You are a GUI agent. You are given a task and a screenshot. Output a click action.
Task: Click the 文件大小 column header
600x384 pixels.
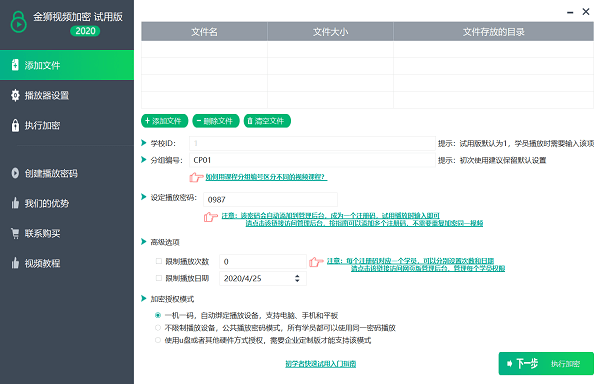(330, 32)
